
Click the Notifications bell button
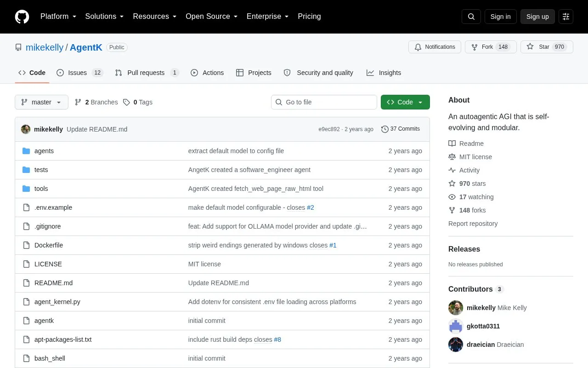(435, 47)
